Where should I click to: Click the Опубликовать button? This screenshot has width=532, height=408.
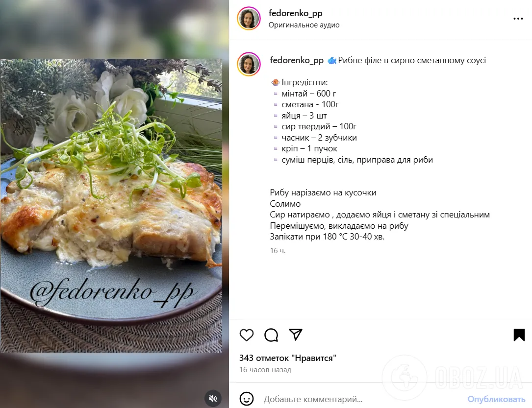[496, 399]
